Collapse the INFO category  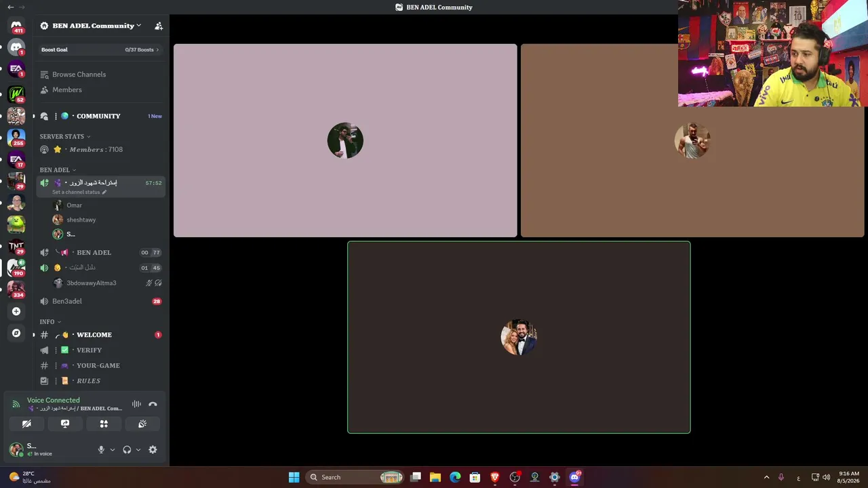[50, 322]
